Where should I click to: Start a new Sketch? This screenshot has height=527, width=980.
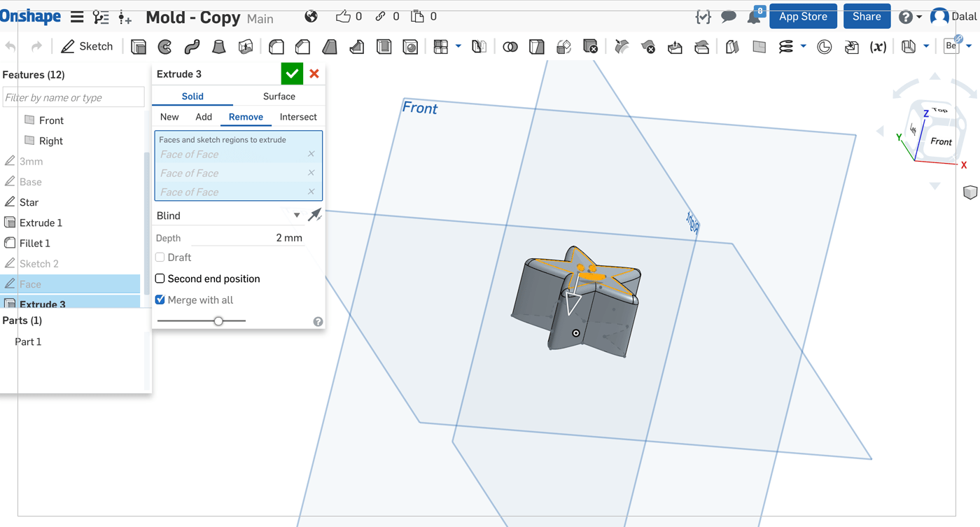pyautogui.click(x=87, y=46)
